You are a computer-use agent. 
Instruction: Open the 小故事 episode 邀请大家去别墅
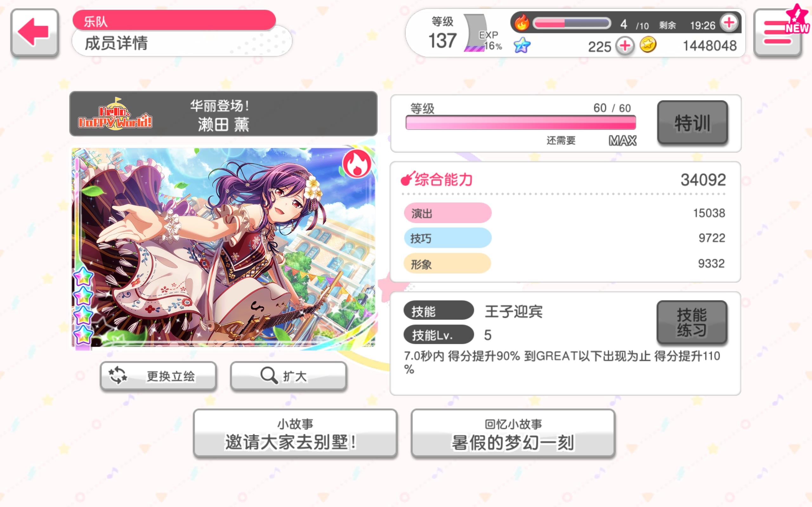295,433
